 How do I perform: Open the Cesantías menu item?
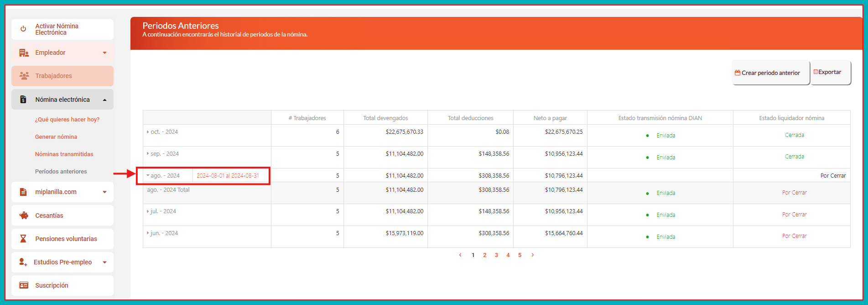click(62, 216)
